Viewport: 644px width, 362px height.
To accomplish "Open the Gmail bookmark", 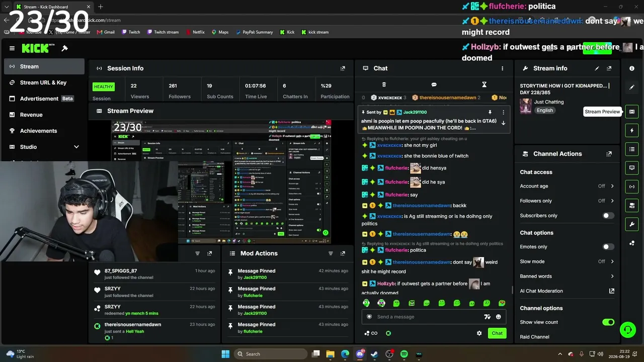I will coord(106,32).
